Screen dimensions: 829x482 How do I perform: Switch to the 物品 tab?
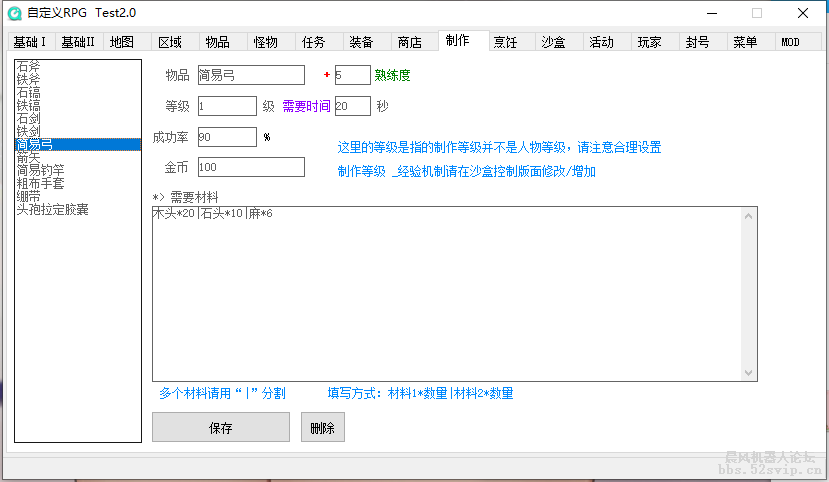(217, 42)
